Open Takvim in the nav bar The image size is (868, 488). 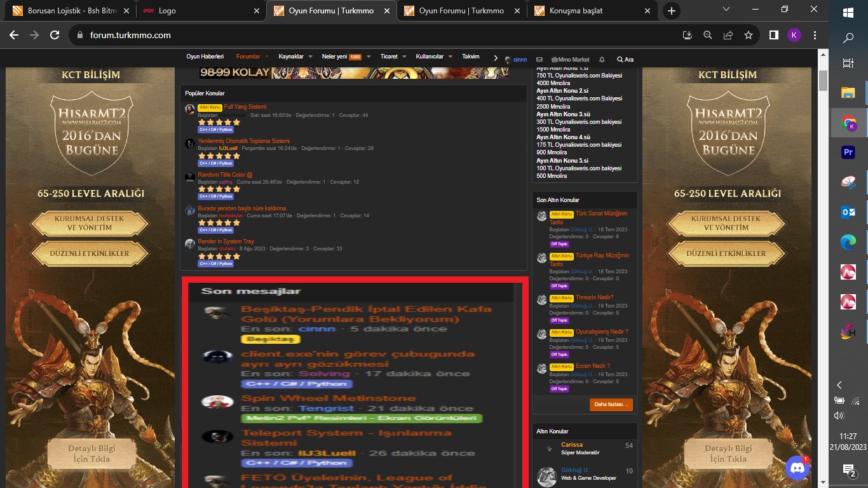click(x=471, y=57)
